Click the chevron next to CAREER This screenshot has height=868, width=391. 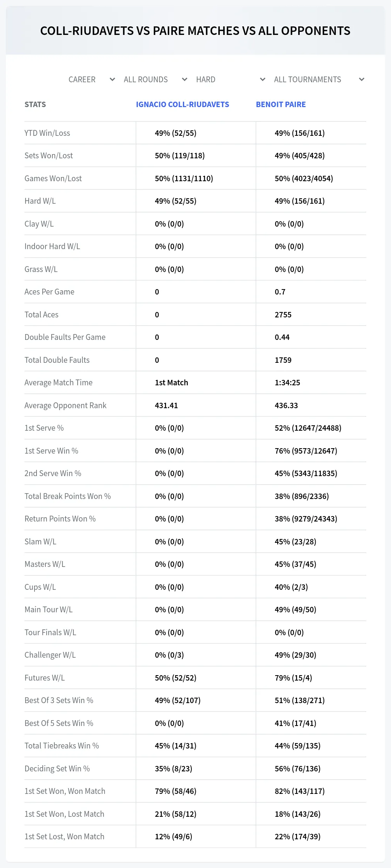(112, 80)
